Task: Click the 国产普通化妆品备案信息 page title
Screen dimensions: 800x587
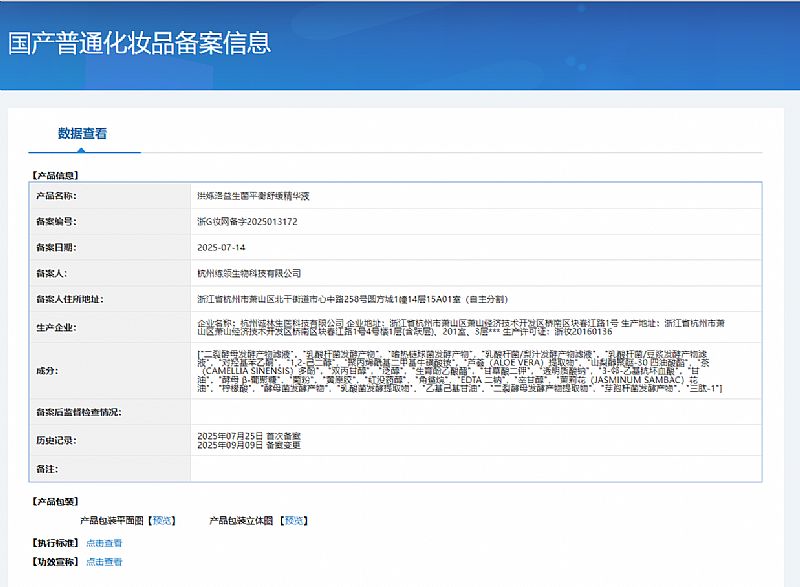Action: [139, 43]
